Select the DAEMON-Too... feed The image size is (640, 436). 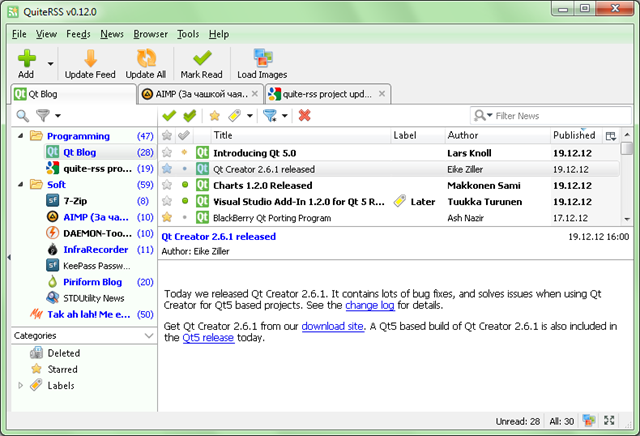[x=99, y=234]
